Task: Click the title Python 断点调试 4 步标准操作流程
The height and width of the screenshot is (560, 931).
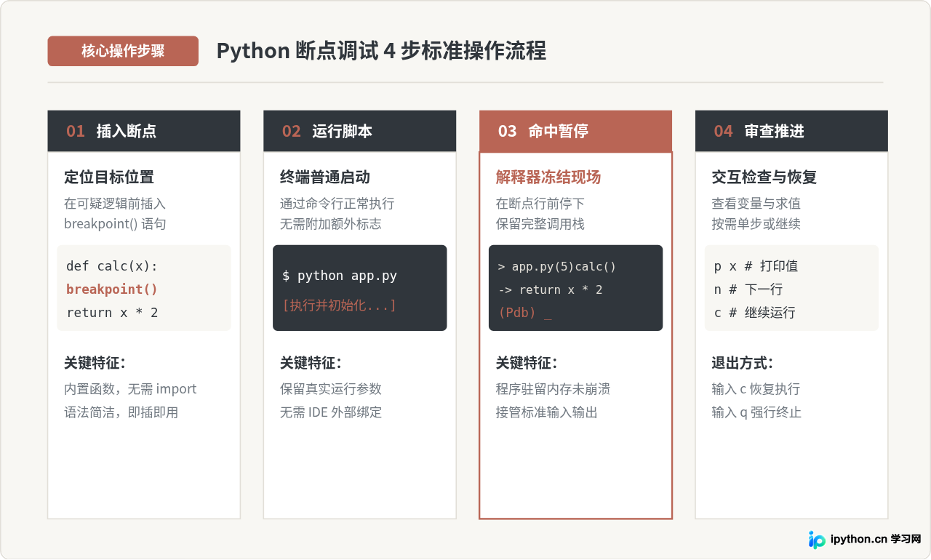Action: tap(381, 51)
